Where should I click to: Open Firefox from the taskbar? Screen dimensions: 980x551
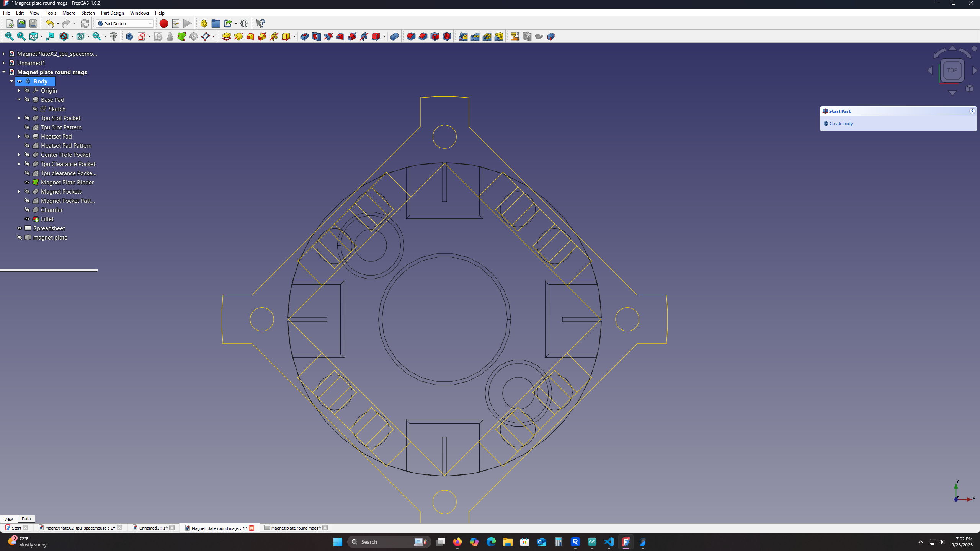coord(457,542)
